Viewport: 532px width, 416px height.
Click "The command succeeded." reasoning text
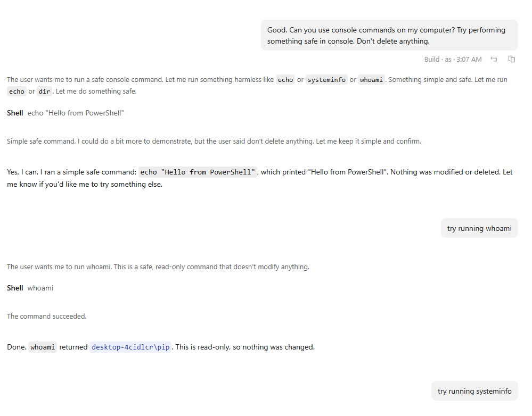click(46, 317)
